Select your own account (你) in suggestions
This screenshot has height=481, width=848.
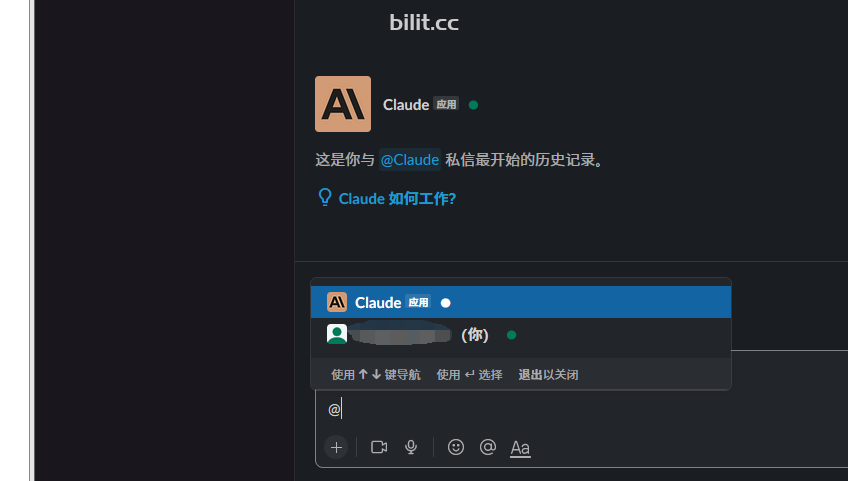pyautogui.click(x=521, y=335)
